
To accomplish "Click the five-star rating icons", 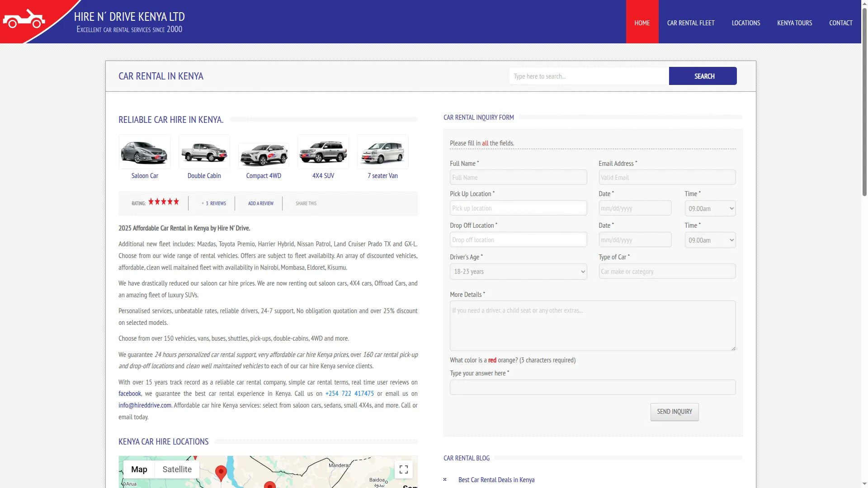I will [164, 202].
